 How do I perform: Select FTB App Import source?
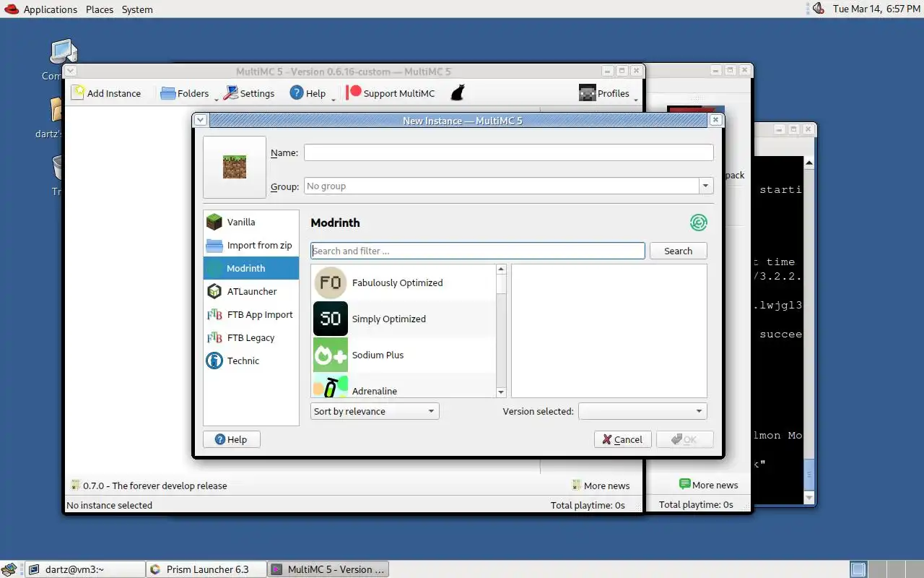(251, 314)
